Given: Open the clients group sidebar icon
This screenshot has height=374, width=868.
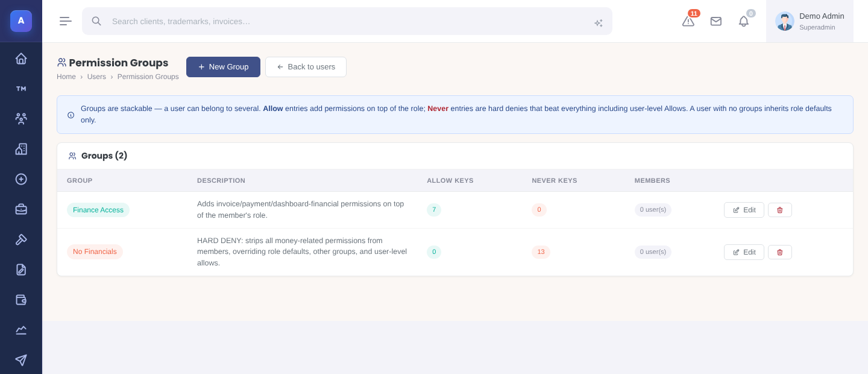Looking at the screenshot, I should click(x=21, y=119).
